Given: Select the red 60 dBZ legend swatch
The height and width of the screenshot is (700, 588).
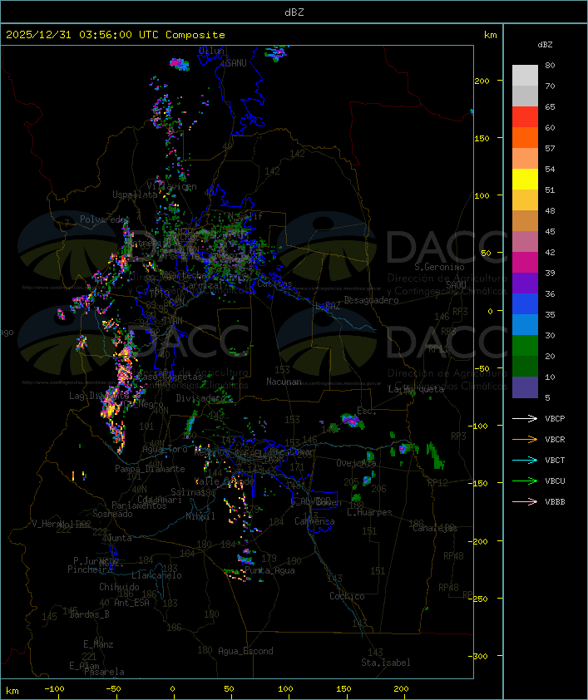Looking at the screenshot, I should tap(525, 117).
